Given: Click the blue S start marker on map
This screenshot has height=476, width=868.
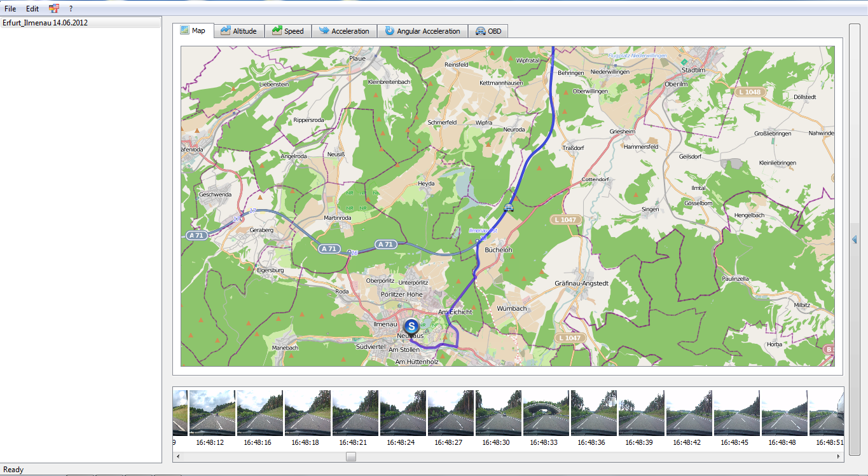Looking at the screenshot, I should tap(411, 327).
